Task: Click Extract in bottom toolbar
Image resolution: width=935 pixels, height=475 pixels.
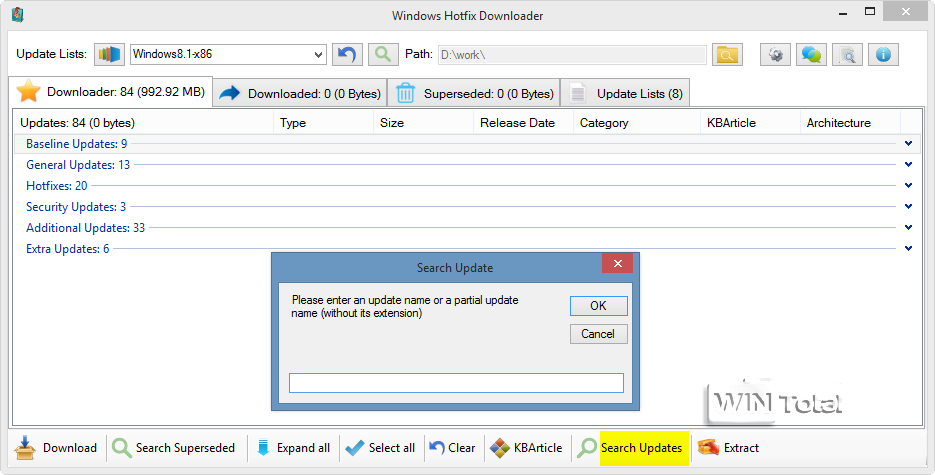Action: coord(729,448)
